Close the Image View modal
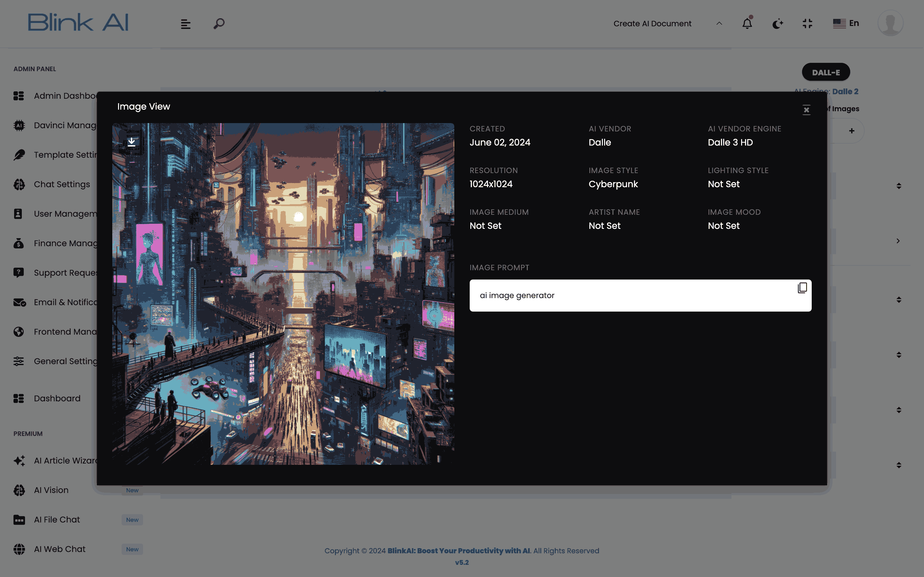 tap(806, 110)
